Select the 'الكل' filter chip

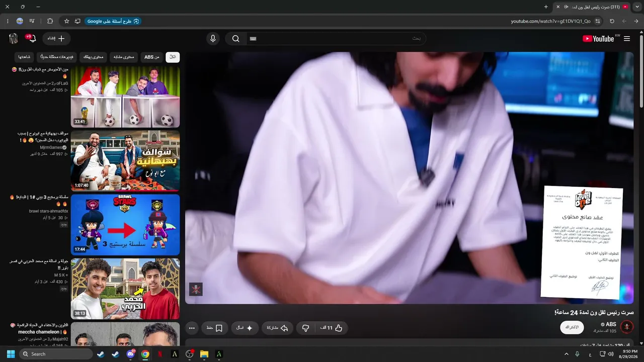(x=173, y=57)
